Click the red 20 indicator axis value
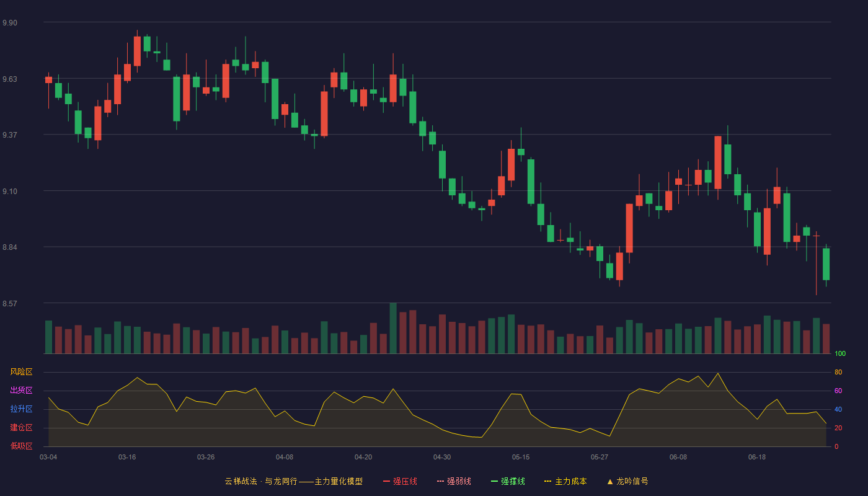Image resolution: width=868 pixels, height=496 pixels. pyautogui.click(x=838, y=428)
